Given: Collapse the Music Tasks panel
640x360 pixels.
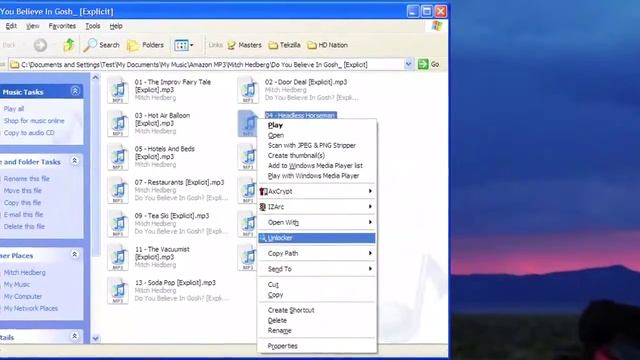Looking at the screenshot, I should (75, 91).
